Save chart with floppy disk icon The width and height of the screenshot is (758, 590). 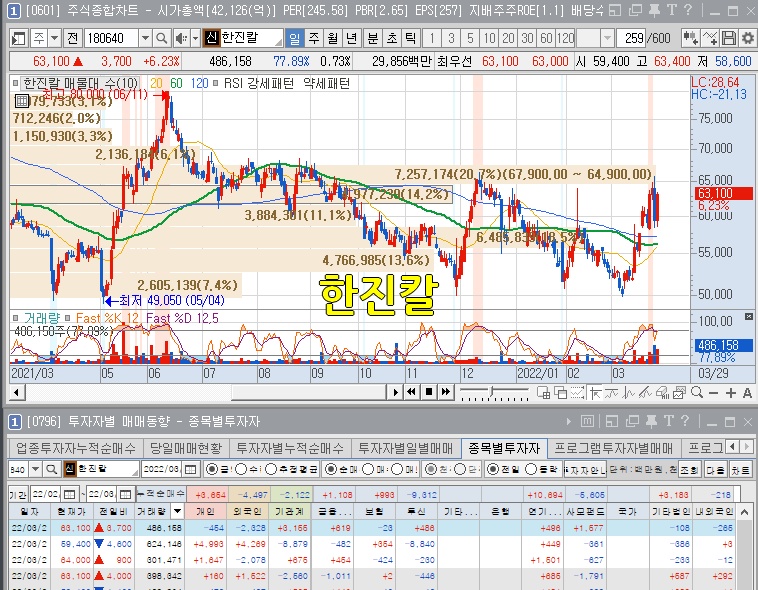click(x=729, y=38)
